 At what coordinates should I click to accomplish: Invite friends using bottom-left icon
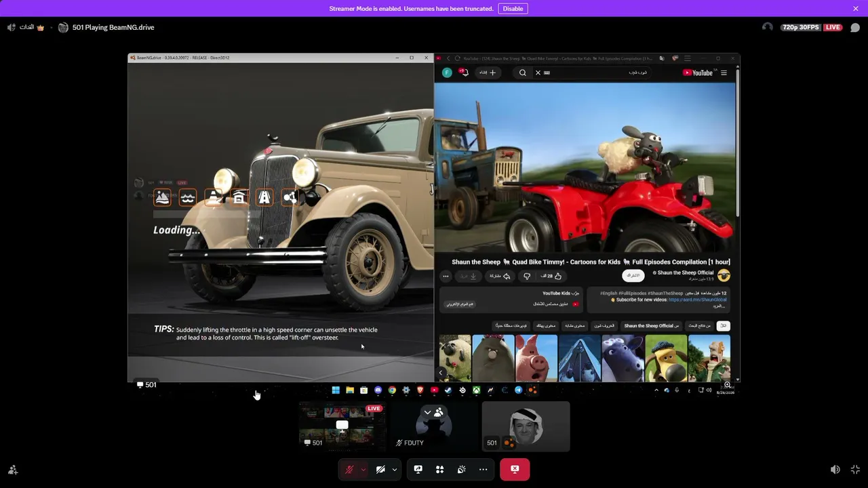(x=13, y=470)
